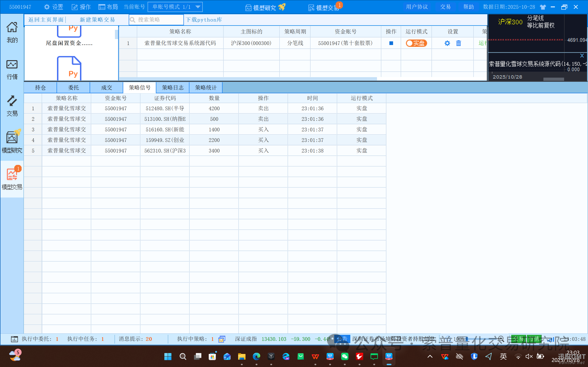Toggle the green 交易 indicator in status bar

pos(519,339)
